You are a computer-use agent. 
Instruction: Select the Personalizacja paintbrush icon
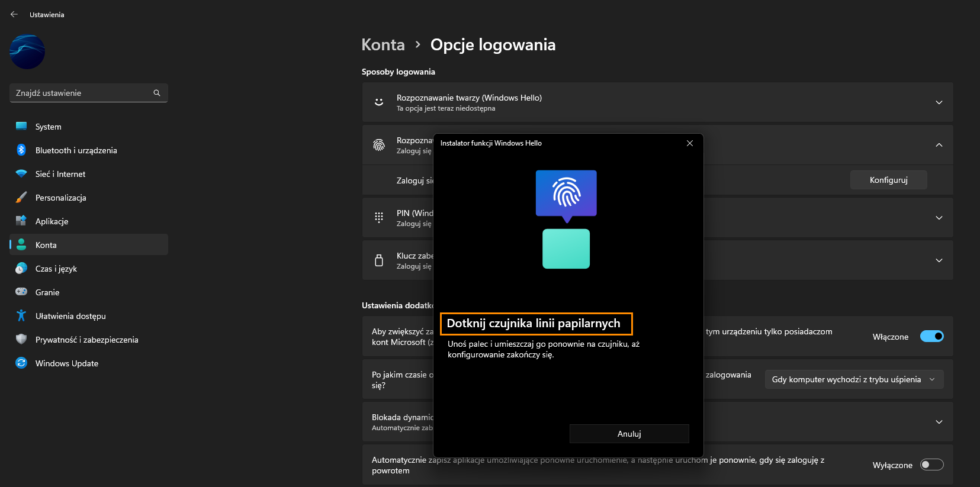21,197
